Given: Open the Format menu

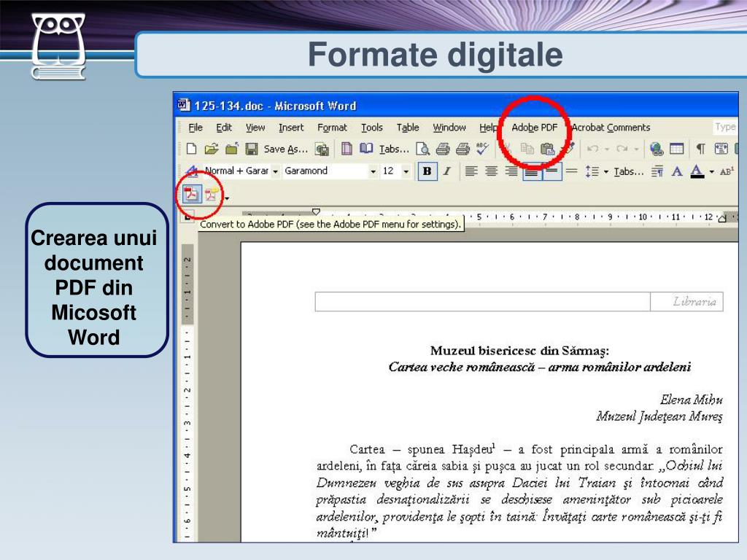Looking at the screenshot, I should pyautogui.click(x=332, y=127).
